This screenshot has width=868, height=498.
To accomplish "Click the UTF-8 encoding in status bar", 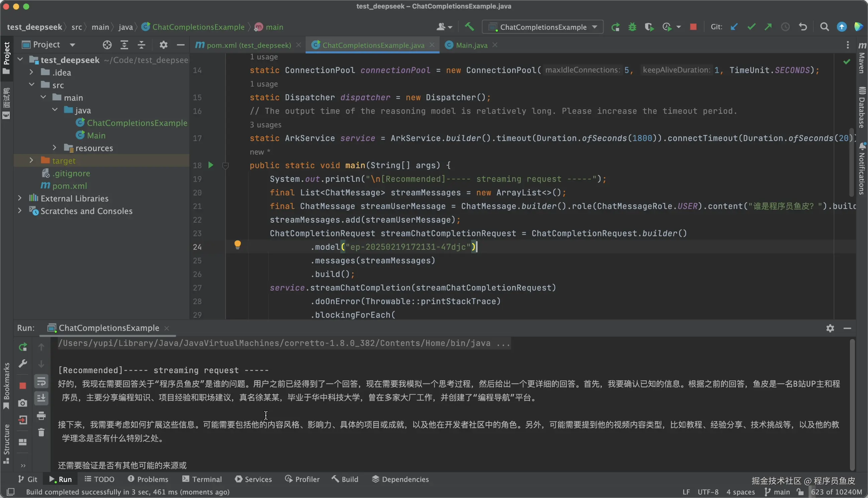I will point(708,492).
